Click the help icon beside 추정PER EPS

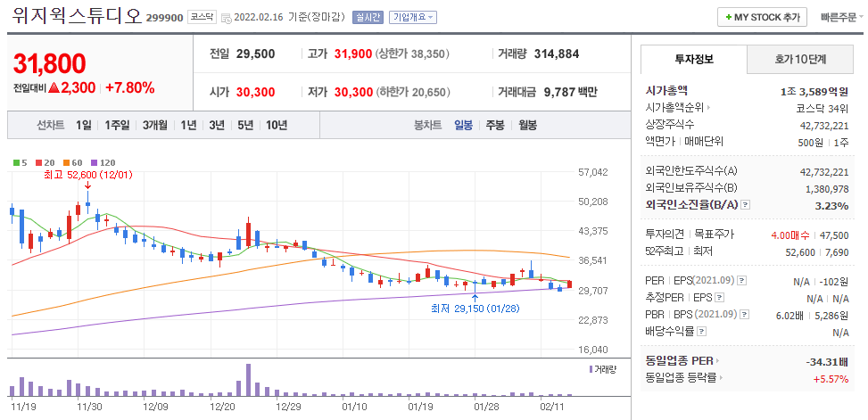tap(718, 298)
